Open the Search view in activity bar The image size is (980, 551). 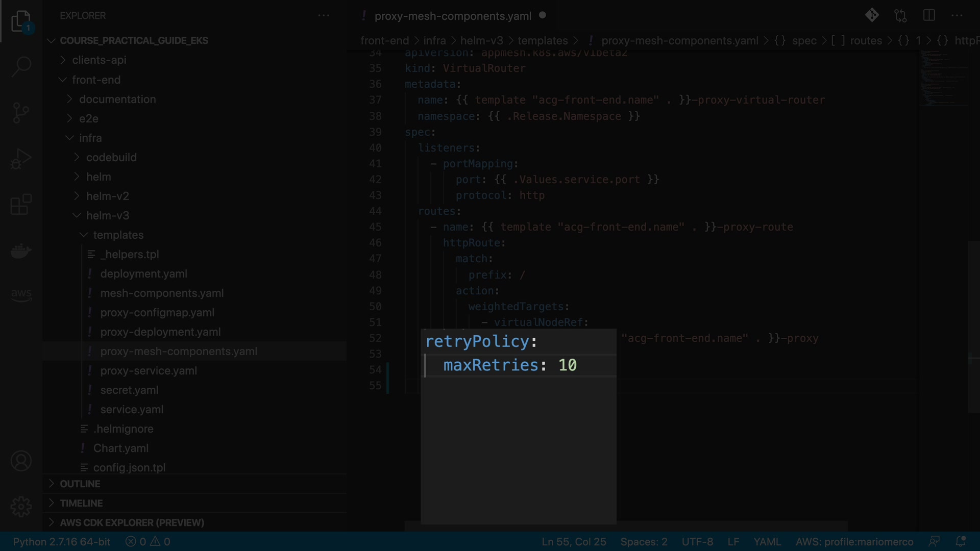(21, 66)
